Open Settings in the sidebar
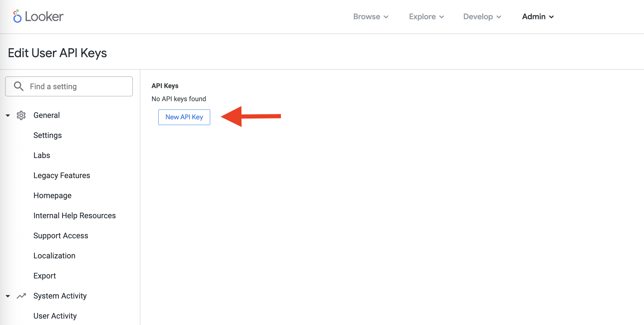 [x=48, y=135]
